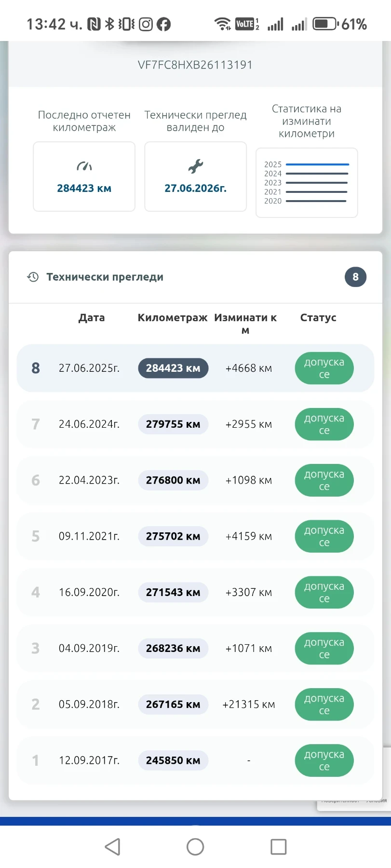
Task: Tap the speedometer icon above 284423 км
Action: (x=84, y=166)
